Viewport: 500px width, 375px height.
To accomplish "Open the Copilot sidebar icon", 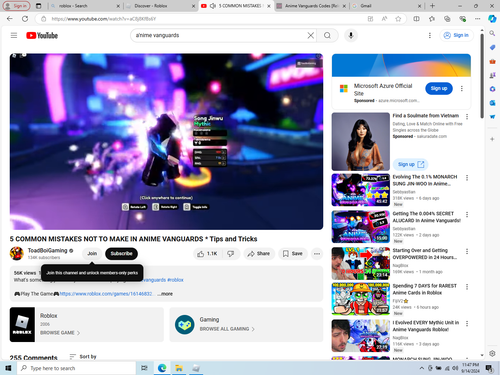I will click(492, 19).
